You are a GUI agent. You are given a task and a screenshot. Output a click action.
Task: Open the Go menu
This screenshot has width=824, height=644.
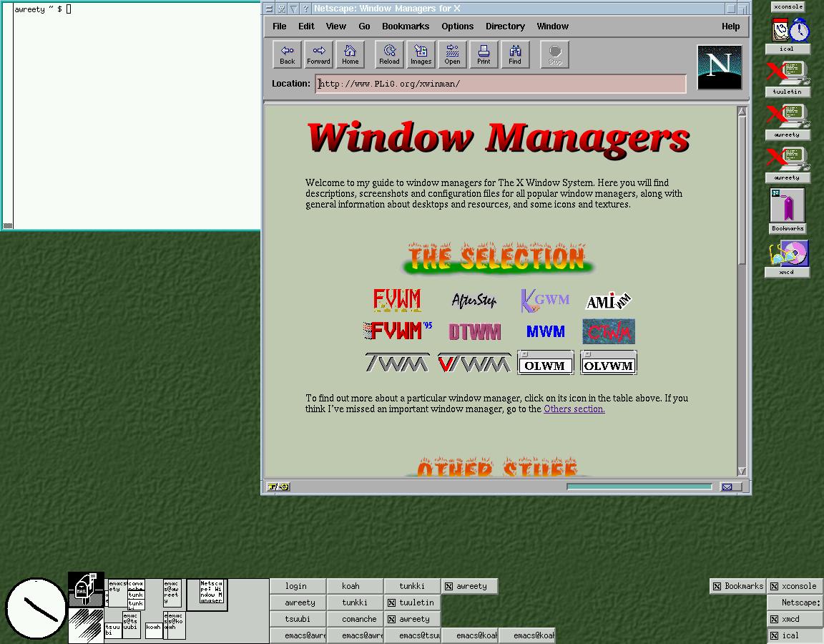(x=364, y=26)
